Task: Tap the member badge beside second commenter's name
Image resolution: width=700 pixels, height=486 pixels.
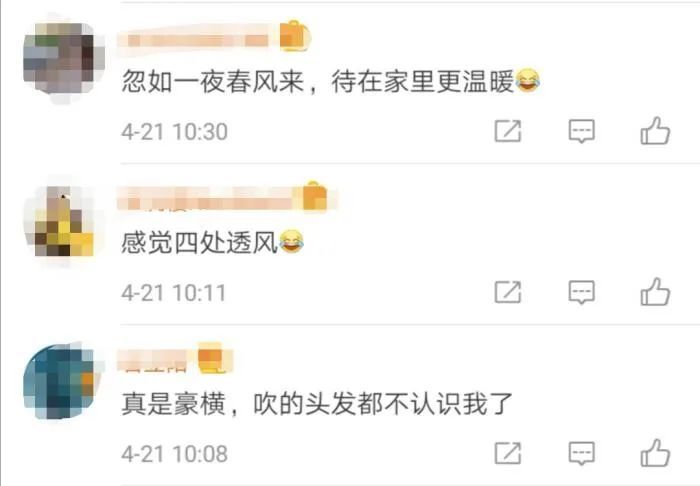Action: tap(315, 196)
